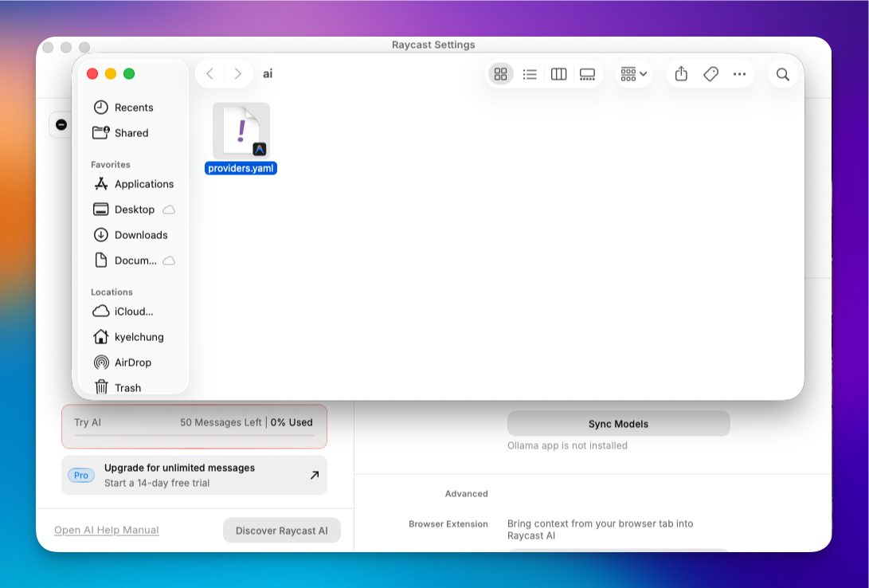Open the more actions ellipsis menu
Screen dimensions: 869x588
(739, 73)
